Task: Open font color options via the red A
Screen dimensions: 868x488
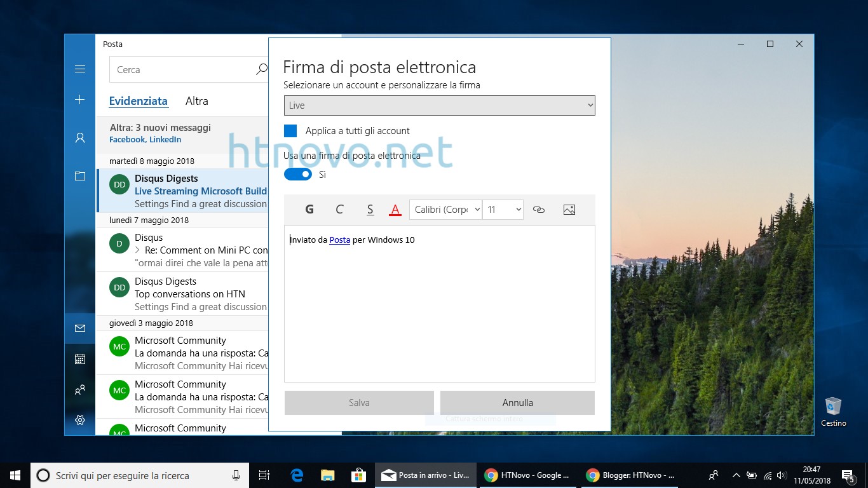Action: (x=395, y=209)
